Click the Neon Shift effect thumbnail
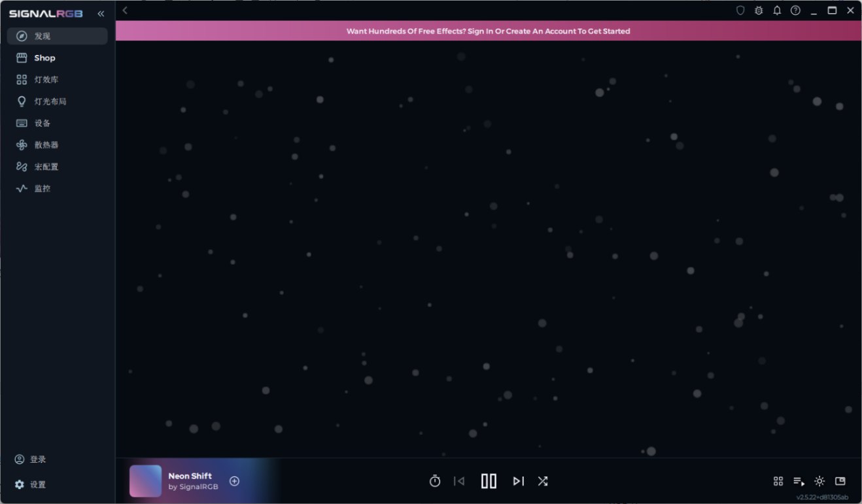 pyautogui.click(x=145, y=481)
